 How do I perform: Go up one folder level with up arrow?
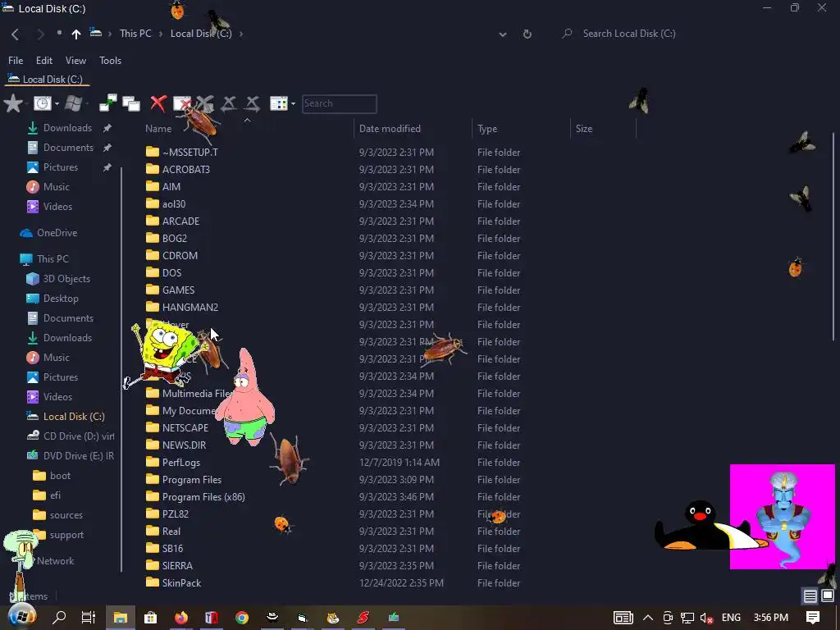point(76,34)
